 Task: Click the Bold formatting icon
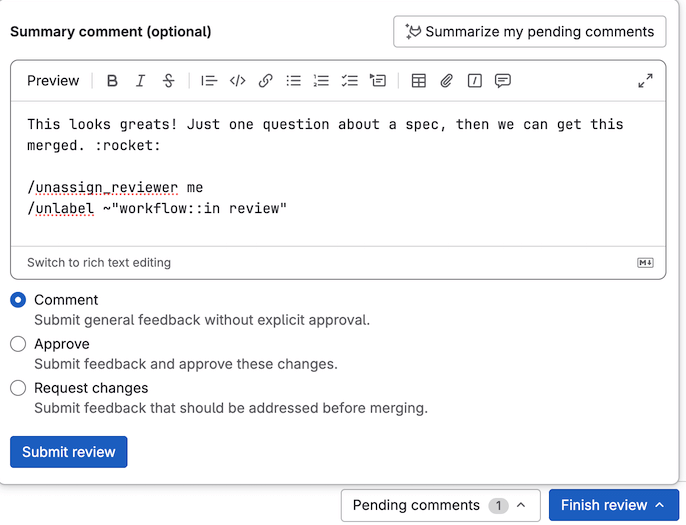(112, 81)
